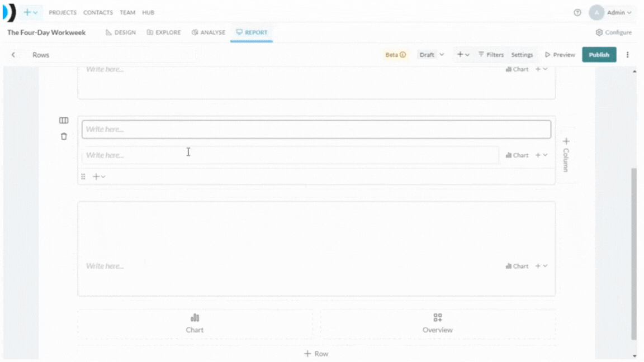The width and height of the screenshot is (644, 362).
Task: Delete the row with the trash icon
Action: click(x=64, y=136)
